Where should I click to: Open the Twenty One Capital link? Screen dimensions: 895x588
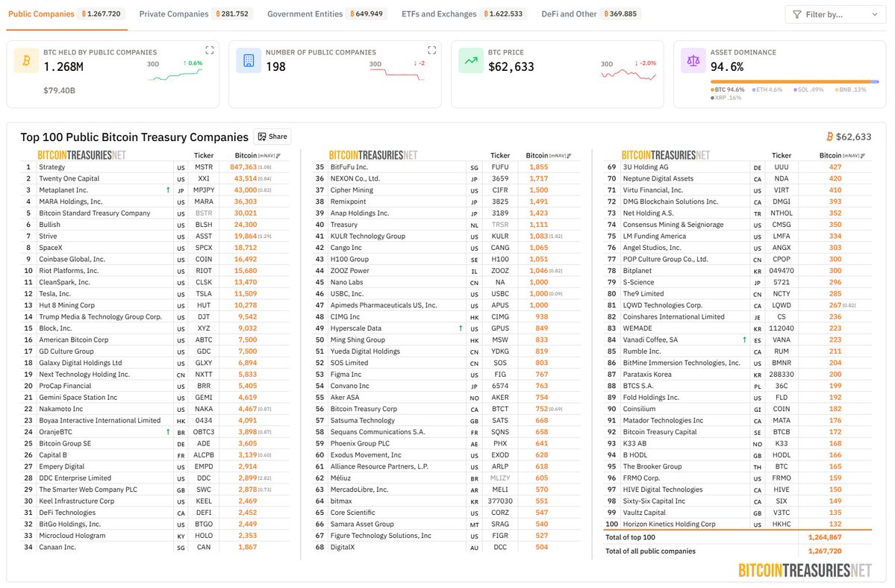pos(69,178)
